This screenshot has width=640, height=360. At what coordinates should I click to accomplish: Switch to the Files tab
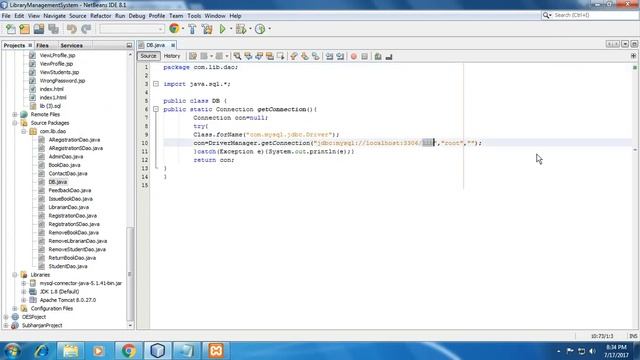[42, 45]
